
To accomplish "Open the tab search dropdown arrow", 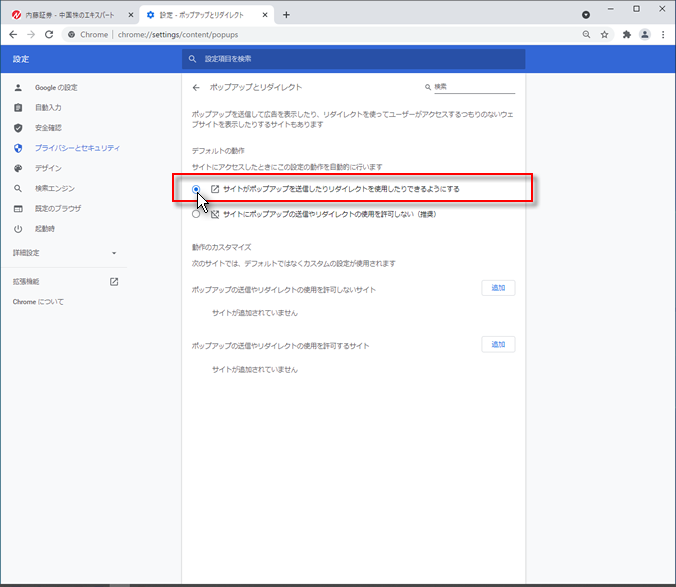I will (x=586, y=15).
